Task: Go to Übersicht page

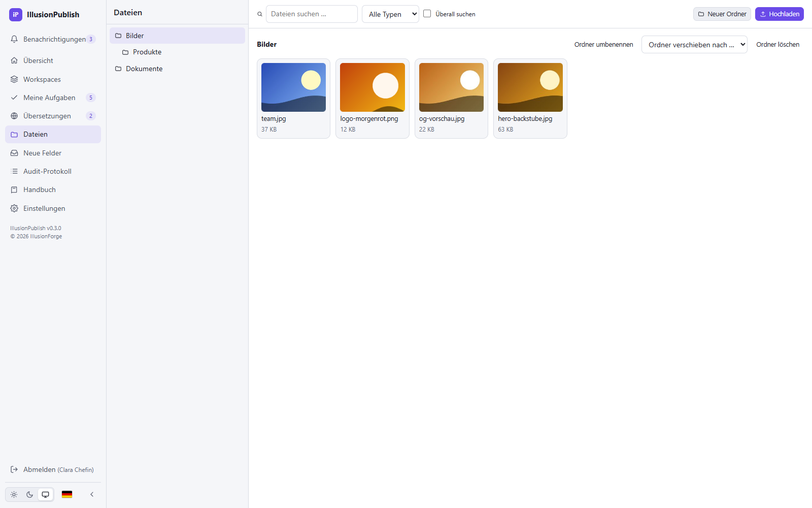Action: click(53, 60)
